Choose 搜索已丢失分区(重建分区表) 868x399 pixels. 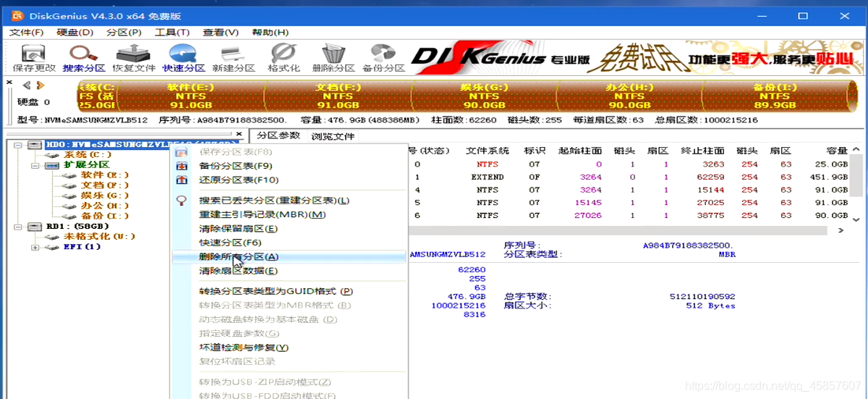(289, 201)
